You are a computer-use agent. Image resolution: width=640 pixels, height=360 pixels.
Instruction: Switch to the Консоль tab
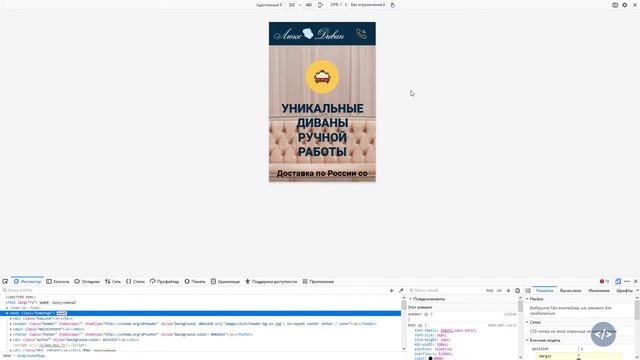click(58, 282)
